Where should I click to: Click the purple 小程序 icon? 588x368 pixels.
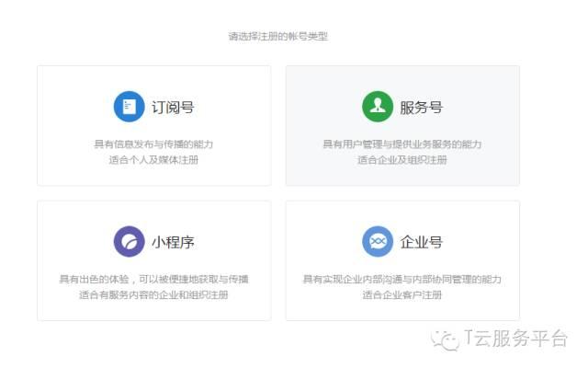[129, 241]
